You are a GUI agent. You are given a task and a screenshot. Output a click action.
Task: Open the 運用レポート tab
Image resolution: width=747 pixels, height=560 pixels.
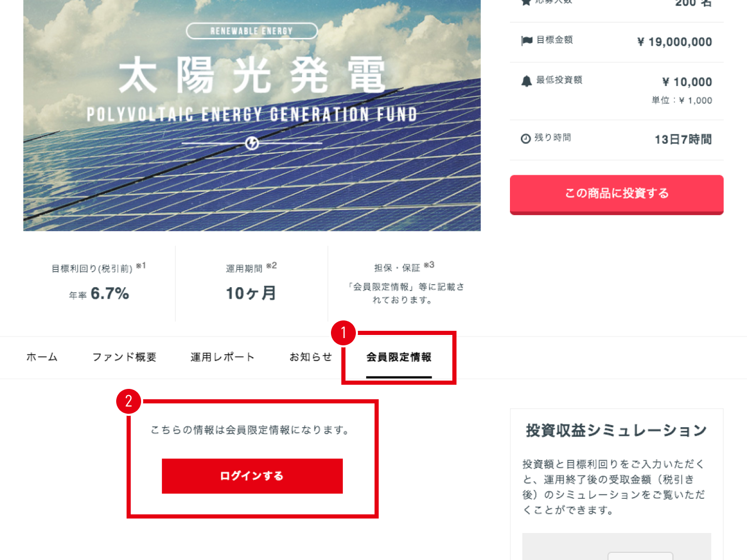click(223, 357)
